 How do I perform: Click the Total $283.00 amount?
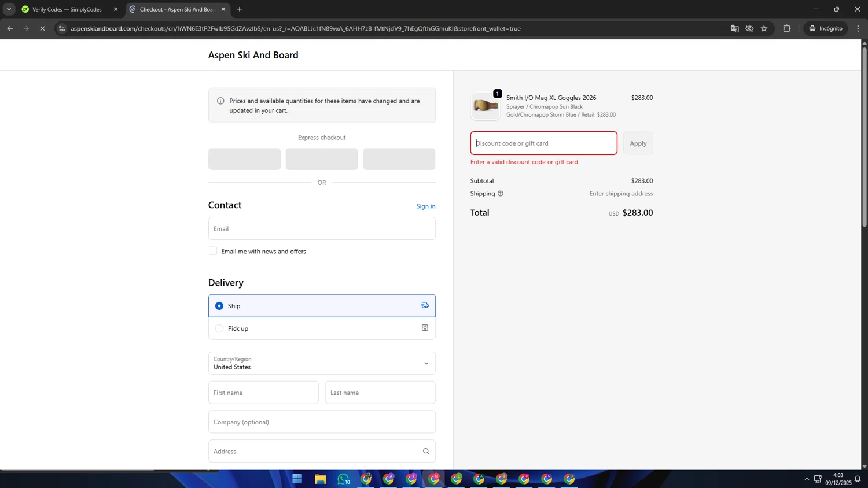pyautogui.click(x=638, y=213)
